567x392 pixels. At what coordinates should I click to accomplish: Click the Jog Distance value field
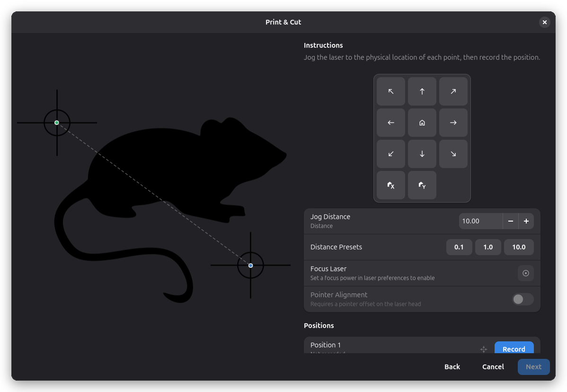pyautogui.click(x=480, y=221)
